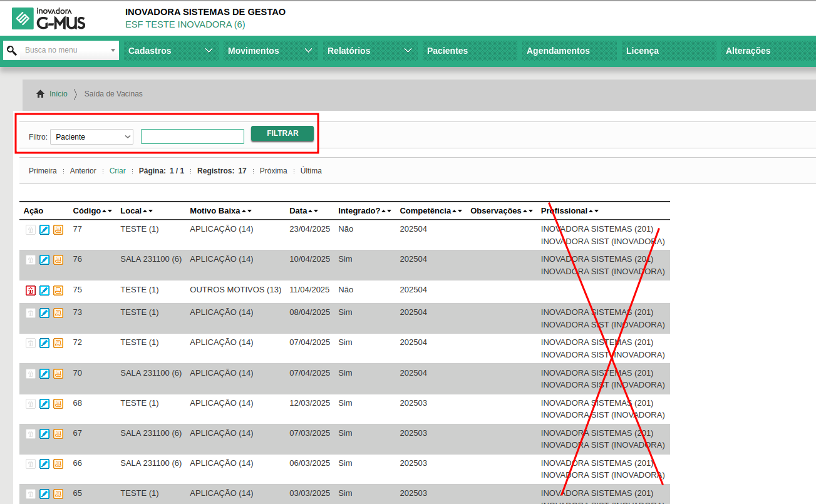Image resolution: width=816 pixels, height=504 pixels.
Task: Click SALA 231100 (6) in row 76
Action: click(x=151, y=259)
